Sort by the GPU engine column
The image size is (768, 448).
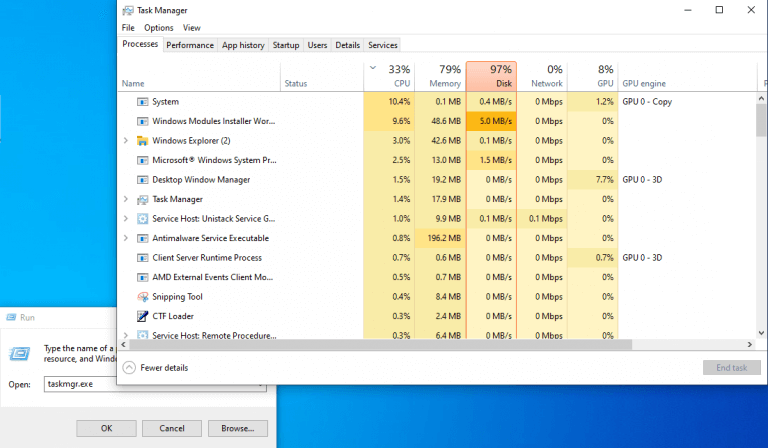click(x=688, y=76)
